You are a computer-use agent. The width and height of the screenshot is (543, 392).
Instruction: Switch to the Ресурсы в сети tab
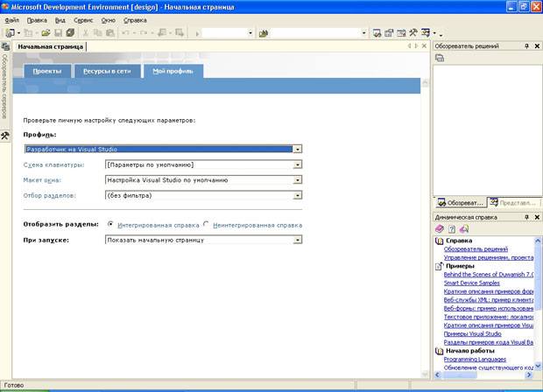click(107, 71)
